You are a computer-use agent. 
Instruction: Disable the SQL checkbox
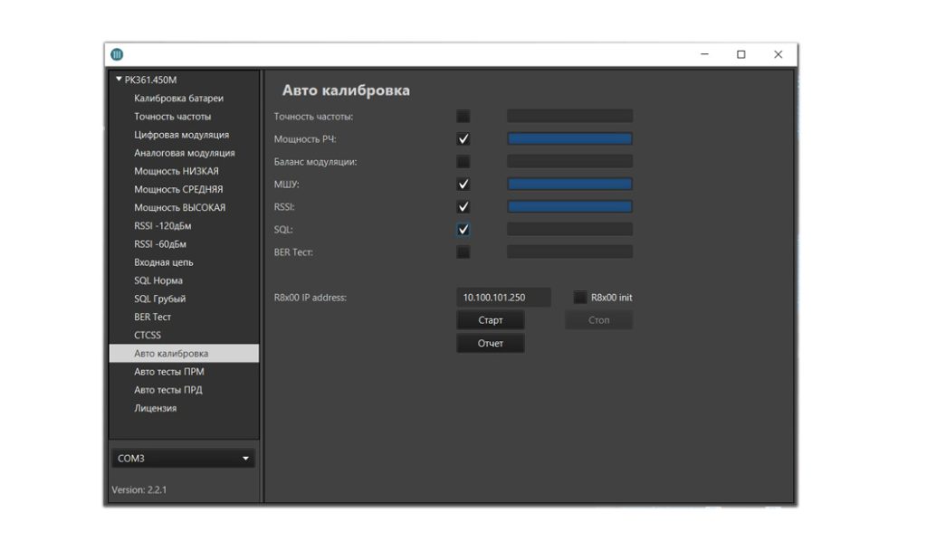(463, 230)
